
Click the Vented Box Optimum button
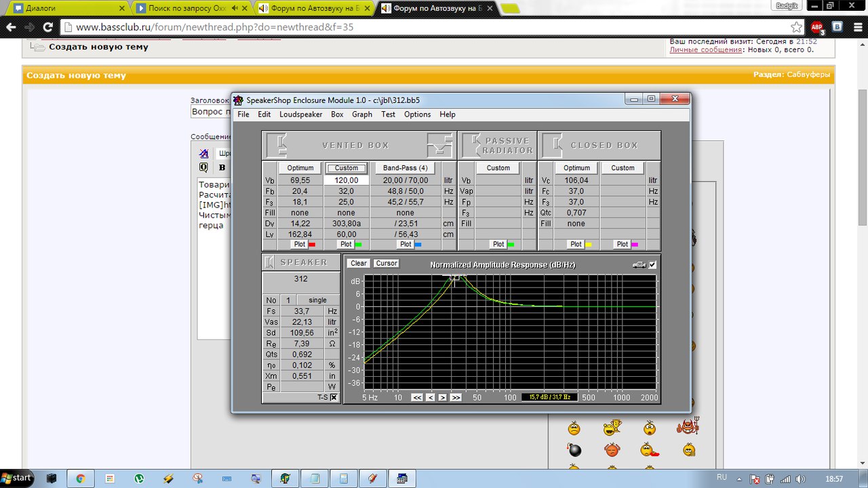point(300,168)
